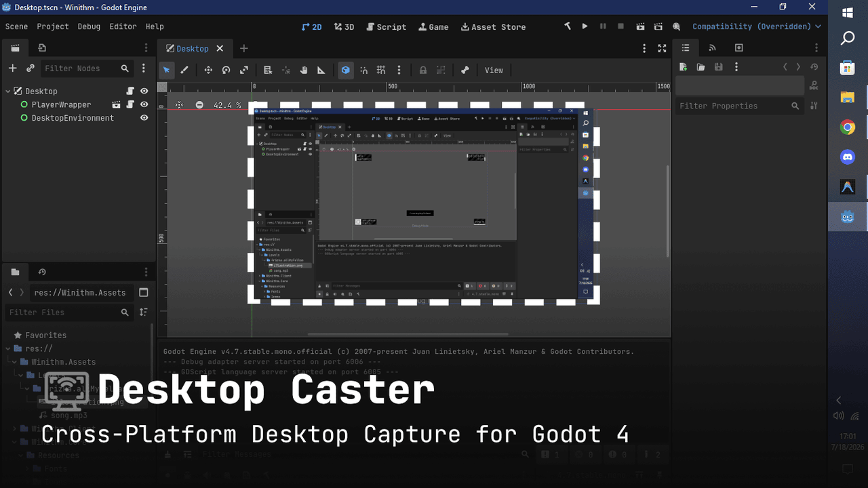Image resolution: width=868 pixels, height=488 pixels.
Task: Open the Inspector object history icon
Action: [814, 67]
